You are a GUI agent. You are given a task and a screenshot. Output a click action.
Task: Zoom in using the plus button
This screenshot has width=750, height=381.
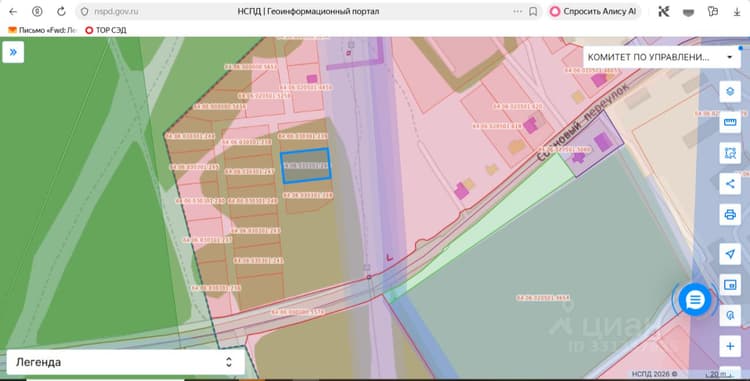pyautogui.click(x=730, y=346)
